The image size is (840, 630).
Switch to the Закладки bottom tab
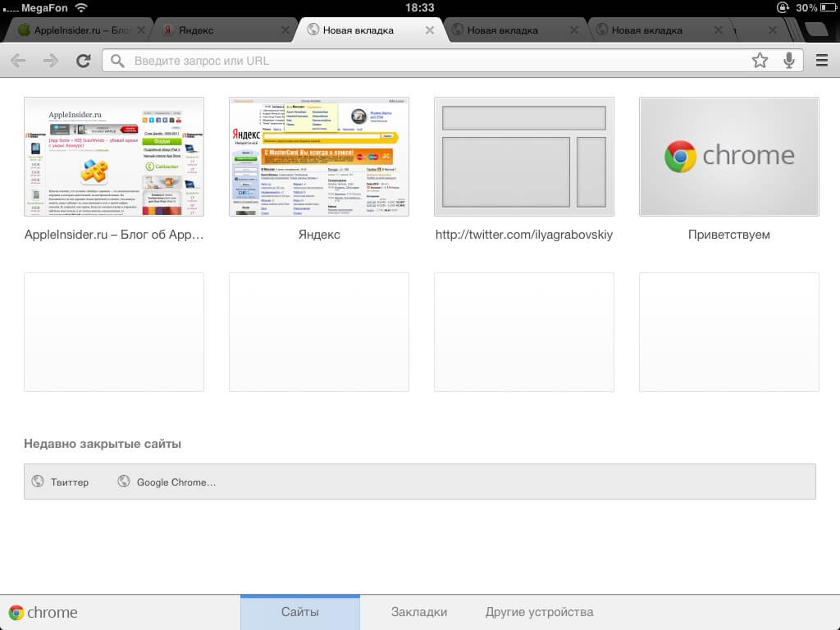(x=419, y=612)
